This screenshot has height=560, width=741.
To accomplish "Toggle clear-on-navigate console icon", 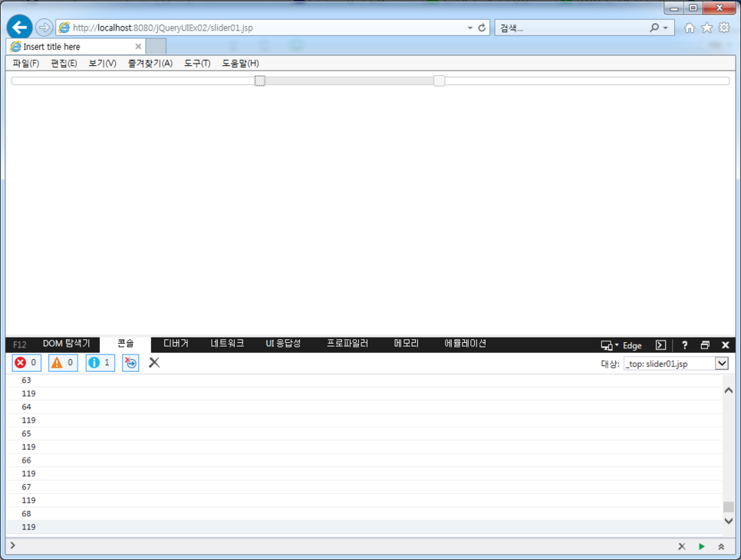I will [130, 363].
